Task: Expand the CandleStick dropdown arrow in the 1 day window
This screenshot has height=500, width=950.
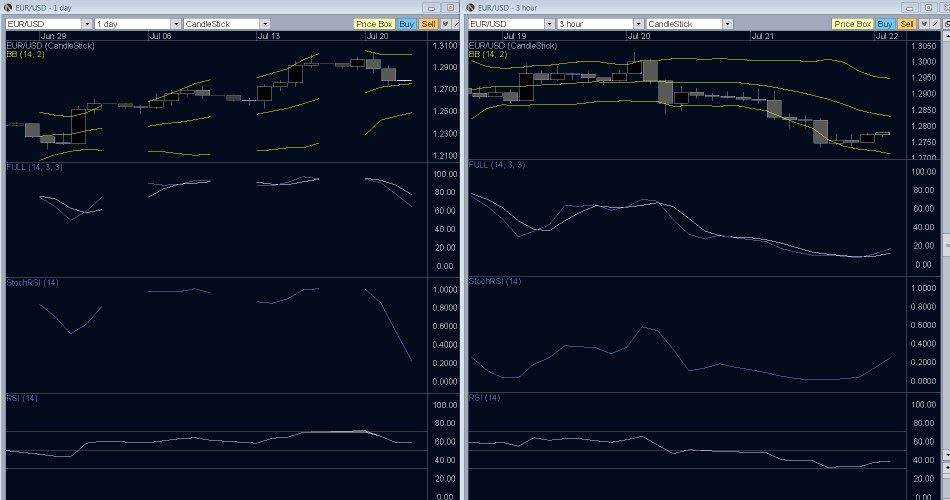Action: pos(265,24)
